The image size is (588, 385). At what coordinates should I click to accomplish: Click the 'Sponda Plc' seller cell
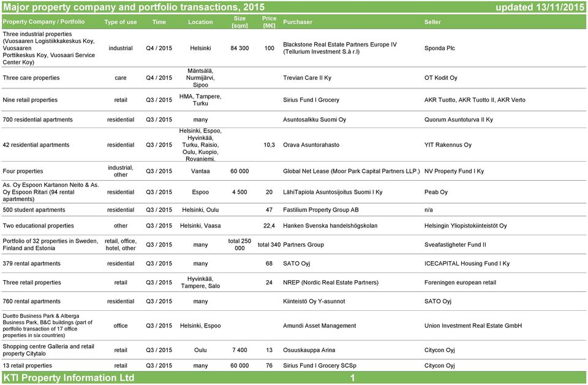[440, 48]
